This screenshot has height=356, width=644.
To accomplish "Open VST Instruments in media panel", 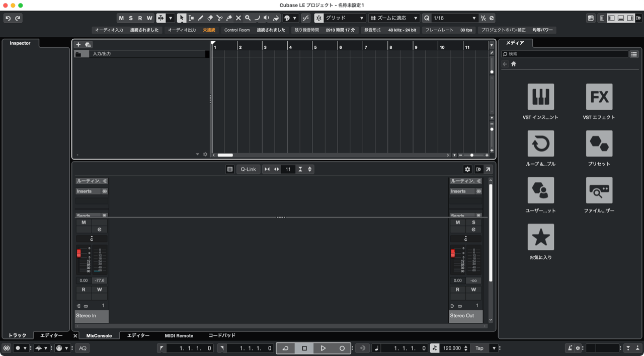I will [x=540, y=97].
